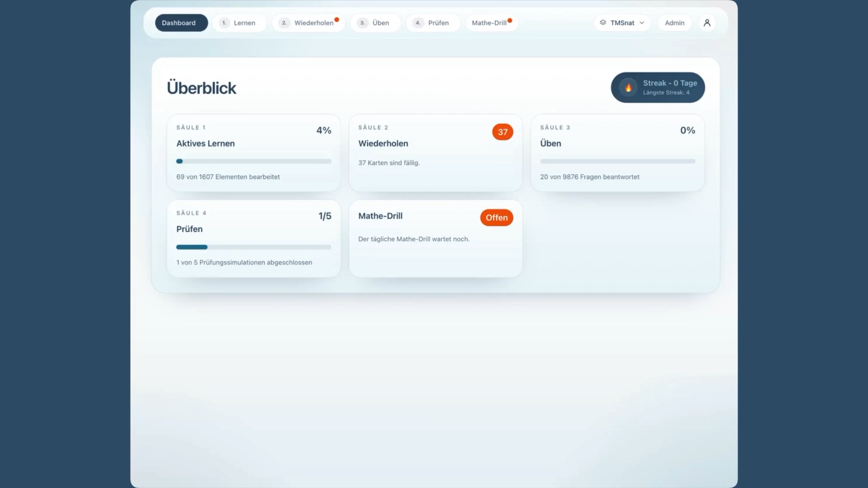Click the number 4 badge on Prüfen
The image size is (868, 488).
click(418, 23)
